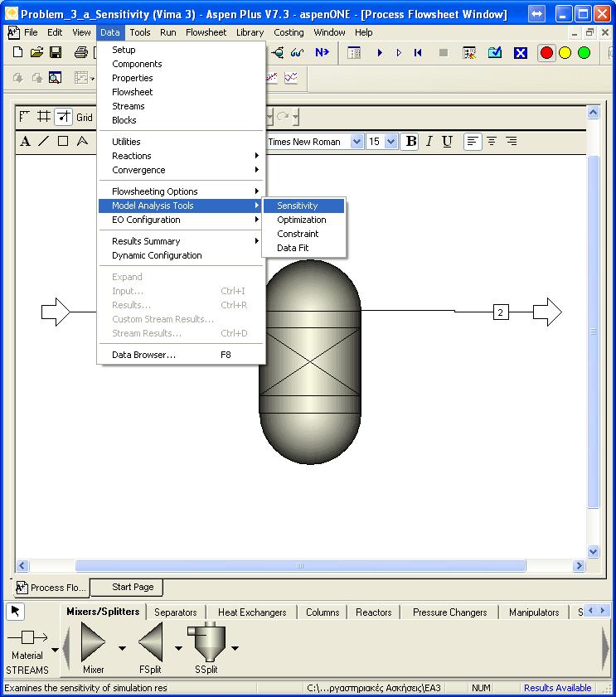Switch to the Start Page tab
Viewport: 616px width, 697px height.
click(x=127, y=588)
